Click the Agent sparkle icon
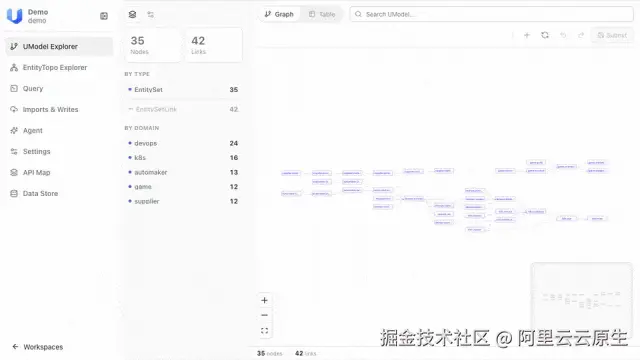640x360 pixels. click(x=14, y=131)
